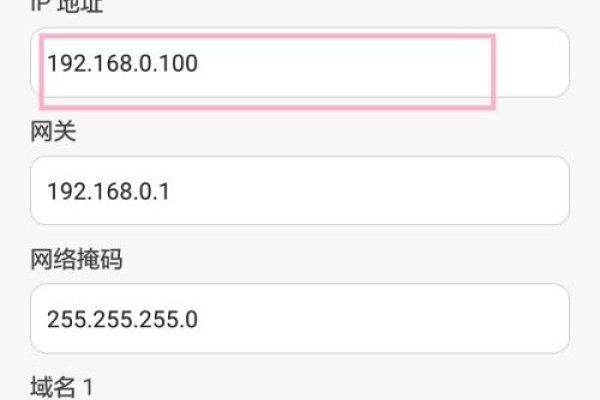Tap the 192.168.0.100 address text

pos(122,64)
